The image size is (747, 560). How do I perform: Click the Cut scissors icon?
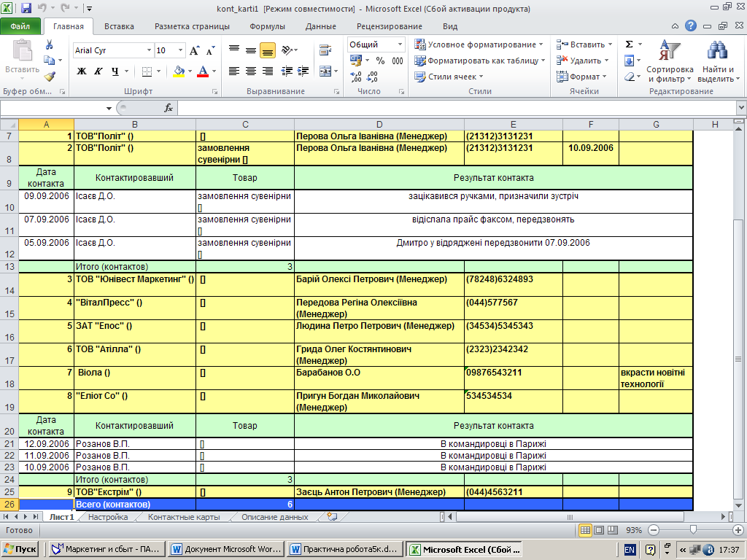(x=49, y=44)
